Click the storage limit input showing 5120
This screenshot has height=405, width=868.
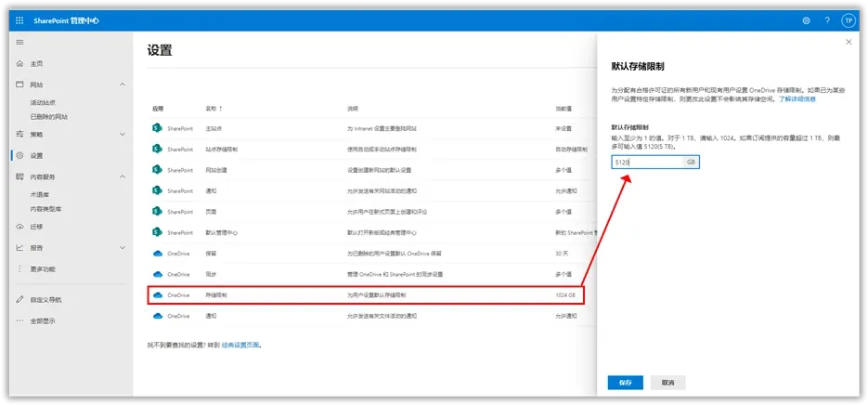[655, 163]
